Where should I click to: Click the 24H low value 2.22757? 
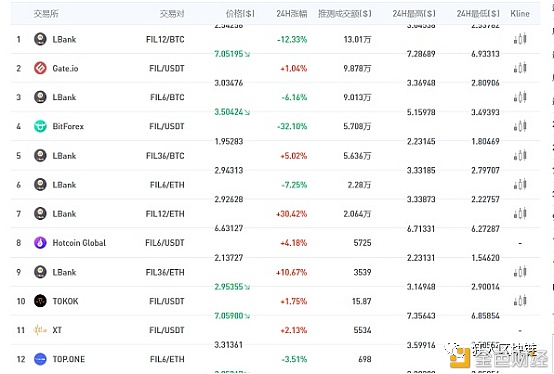click(x=485, y=199)
